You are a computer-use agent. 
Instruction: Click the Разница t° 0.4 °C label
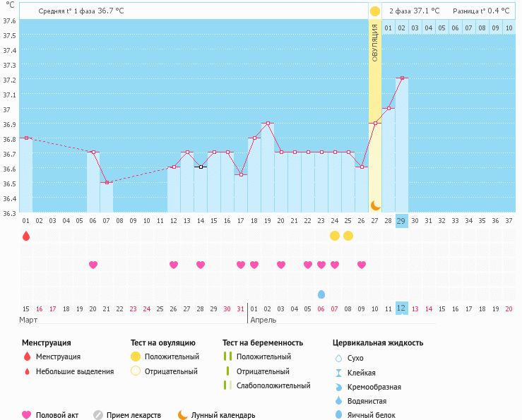(x=482, y=11)
